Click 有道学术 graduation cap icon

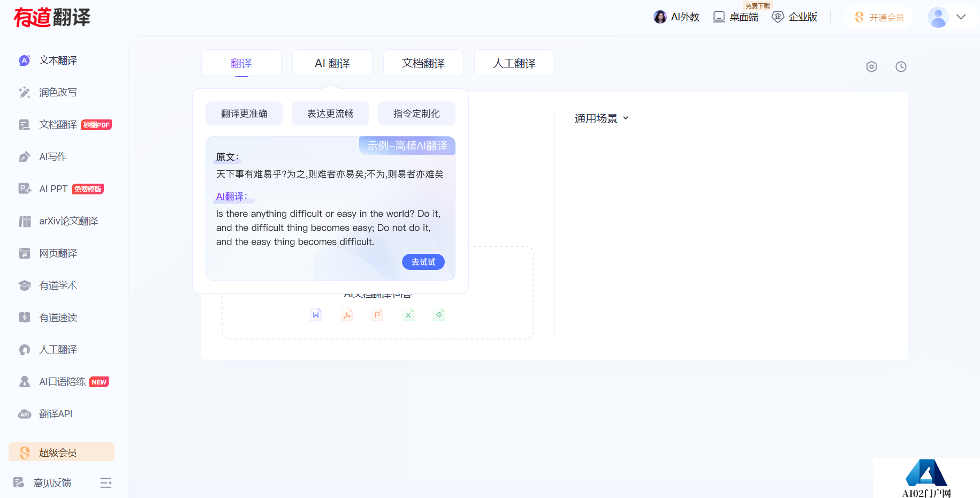coord(25,285)
